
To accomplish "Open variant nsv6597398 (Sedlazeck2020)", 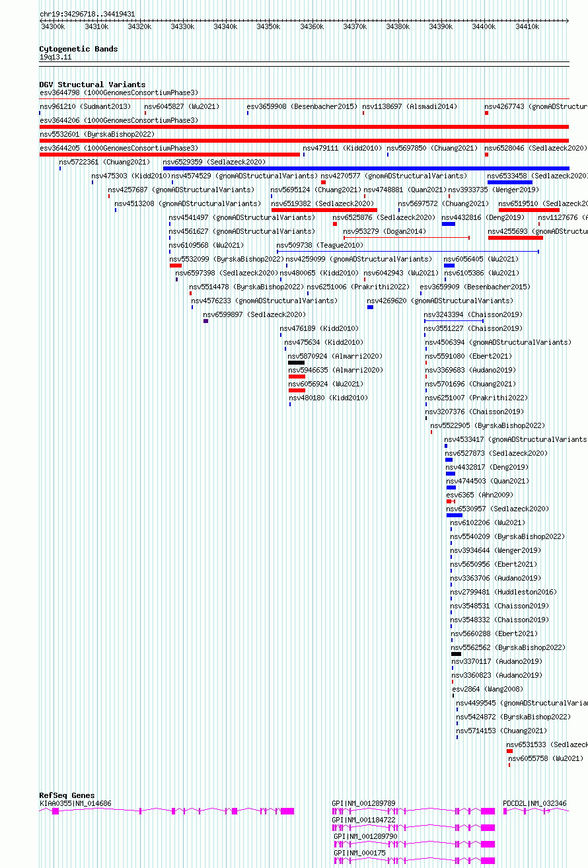I will pos(227,273).
